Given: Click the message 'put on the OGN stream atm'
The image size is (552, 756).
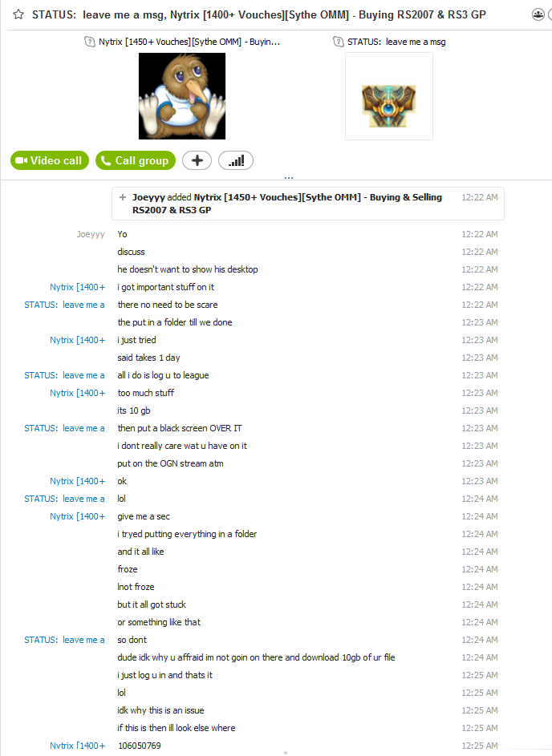Looking at the screenshot, I should point(170,463).
